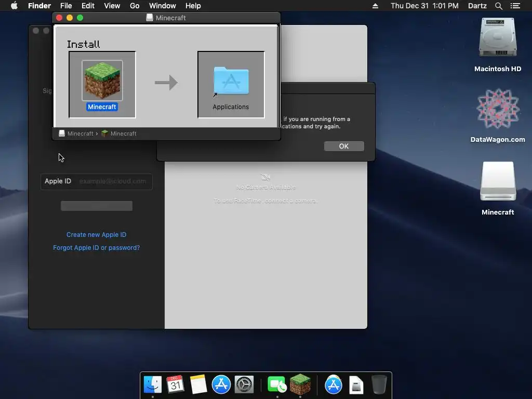Click Minecraft app item in the path bar
Image resolution: width=532 pixels, height=399 pixels.
pyautogui.click(x=119, y=134)
